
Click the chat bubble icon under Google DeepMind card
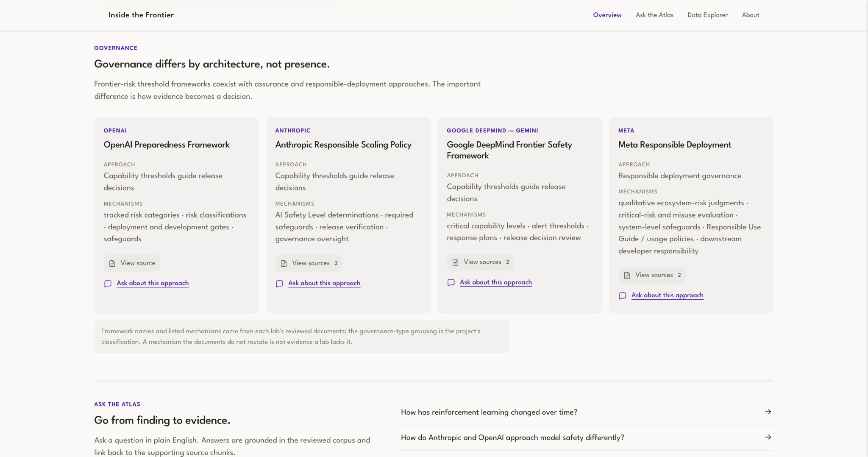(x=451, y=283)
